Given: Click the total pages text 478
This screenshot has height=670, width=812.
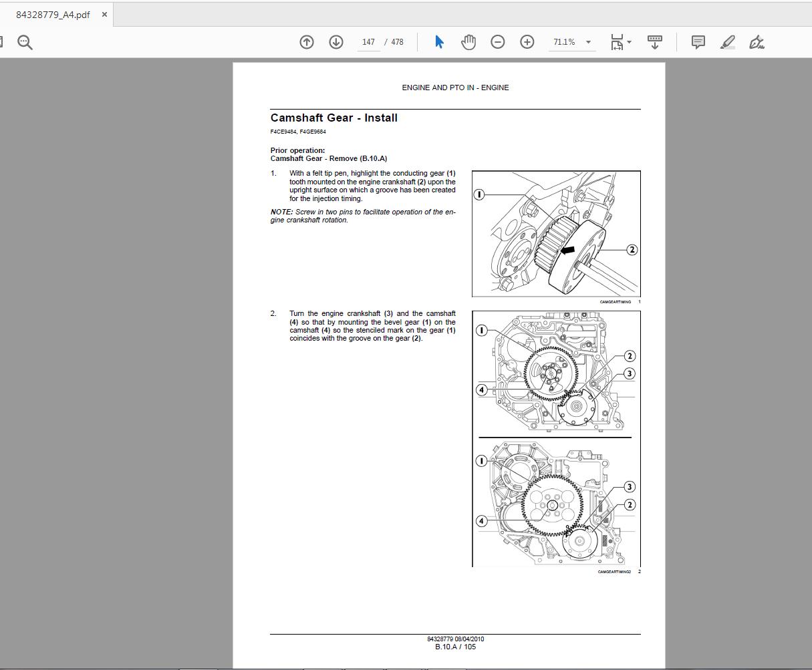Looking at the screenshot, I should coord(397,42).
